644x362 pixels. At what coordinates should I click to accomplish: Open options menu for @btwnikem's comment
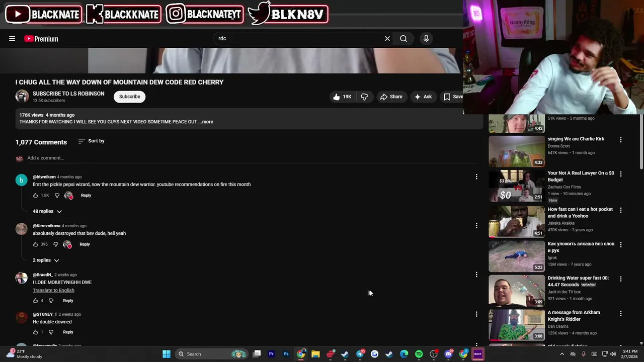[476, 177]
